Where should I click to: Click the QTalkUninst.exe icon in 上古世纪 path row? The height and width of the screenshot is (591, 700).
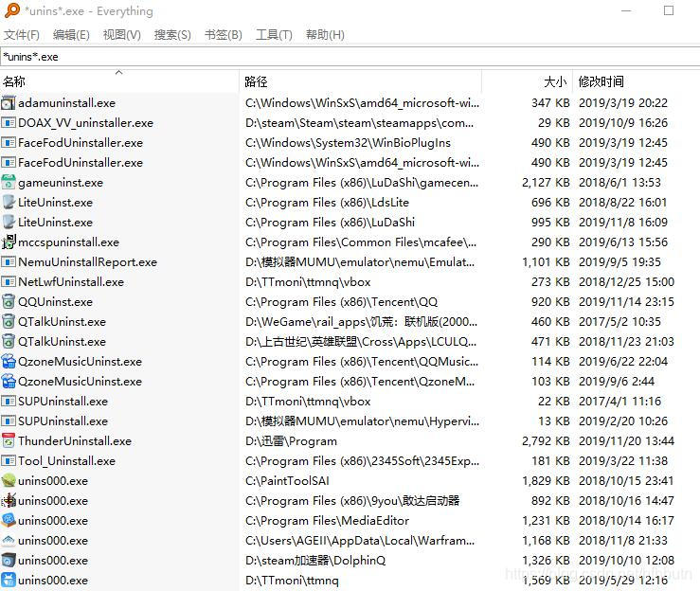(x=8, y=342)
